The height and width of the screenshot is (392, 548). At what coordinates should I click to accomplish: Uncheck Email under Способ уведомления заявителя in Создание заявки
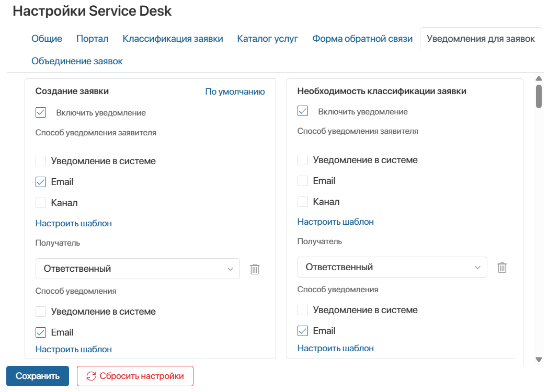[x=40, y=181]
